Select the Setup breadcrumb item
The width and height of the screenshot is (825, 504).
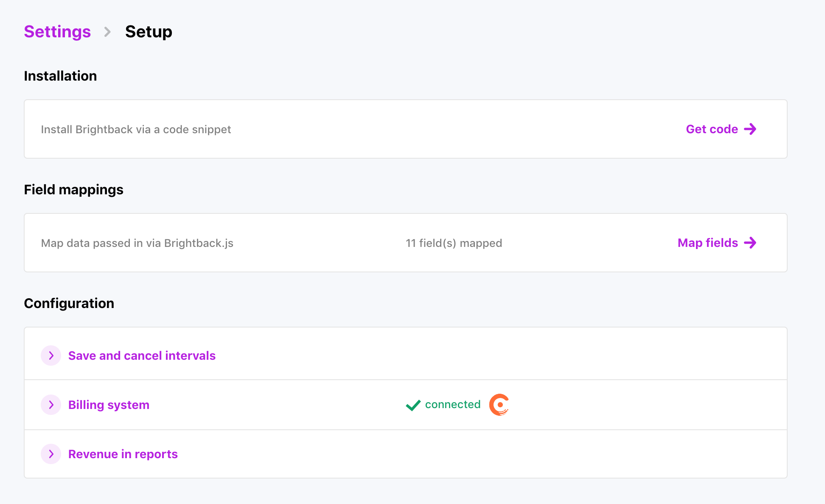149,31
